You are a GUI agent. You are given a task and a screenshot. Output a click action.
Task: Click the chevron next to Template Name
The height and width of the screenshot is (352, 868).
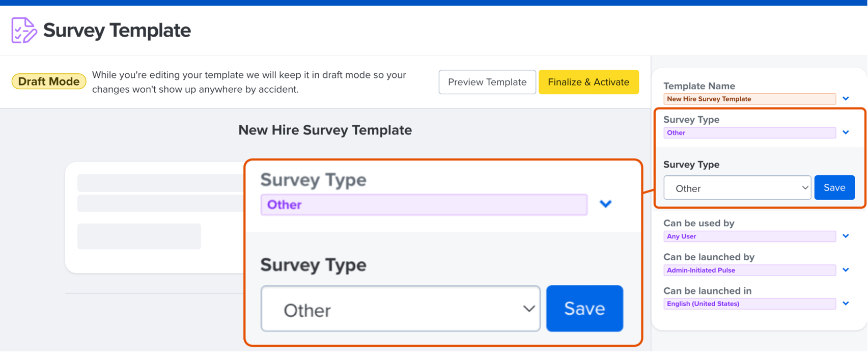click(846, 99)
